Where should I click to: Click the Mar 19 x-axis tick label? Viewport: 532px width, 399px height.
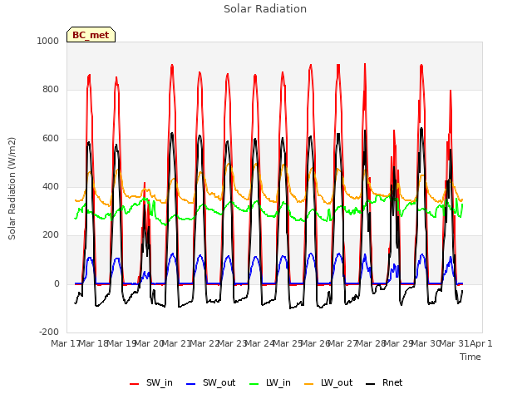[x=121, y=343]
